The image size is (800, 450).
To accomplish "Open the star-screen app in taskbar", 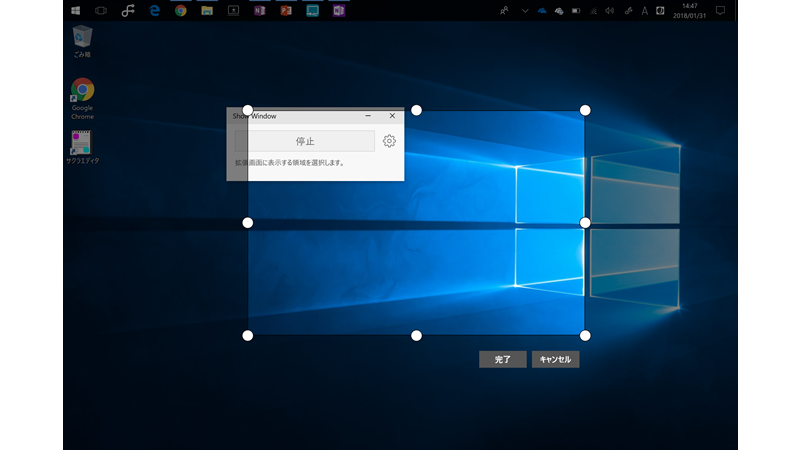I will point(233,11).
